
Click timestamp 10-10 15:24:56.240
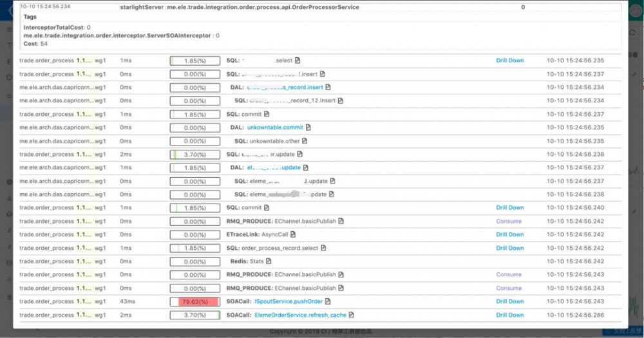[x=575, y=207]
